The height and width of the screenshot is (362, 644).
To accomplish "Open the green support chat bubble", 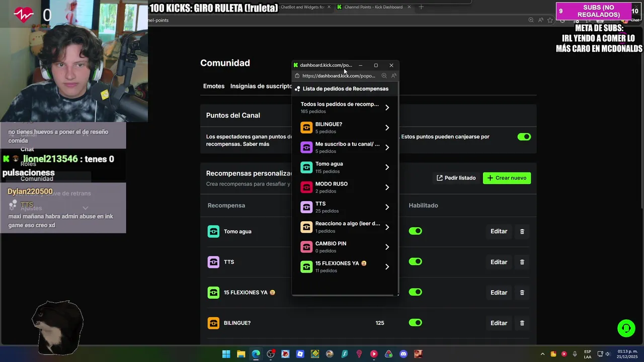I will [626, 328].
